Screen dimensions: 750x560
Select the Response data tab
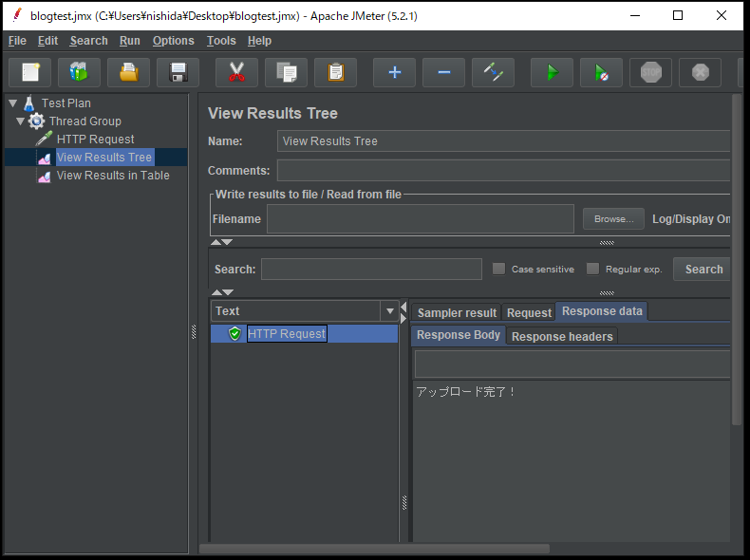pyautogui.click(x=602, y=311)
